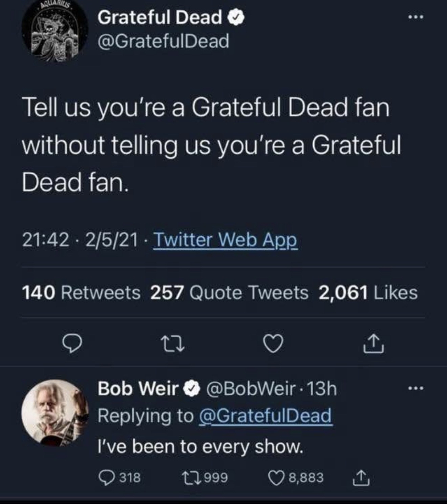447x504 pixels.
Task: Share the Grateful Dead main tweet
Action: 374,344
